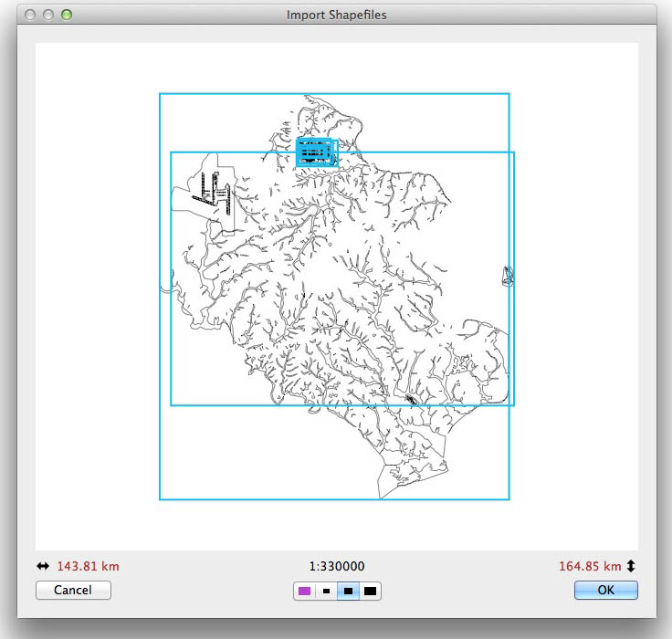Select the largest black square size option
Image resolution: width=672 pixels, height=639 pixels.
(371, 591)
